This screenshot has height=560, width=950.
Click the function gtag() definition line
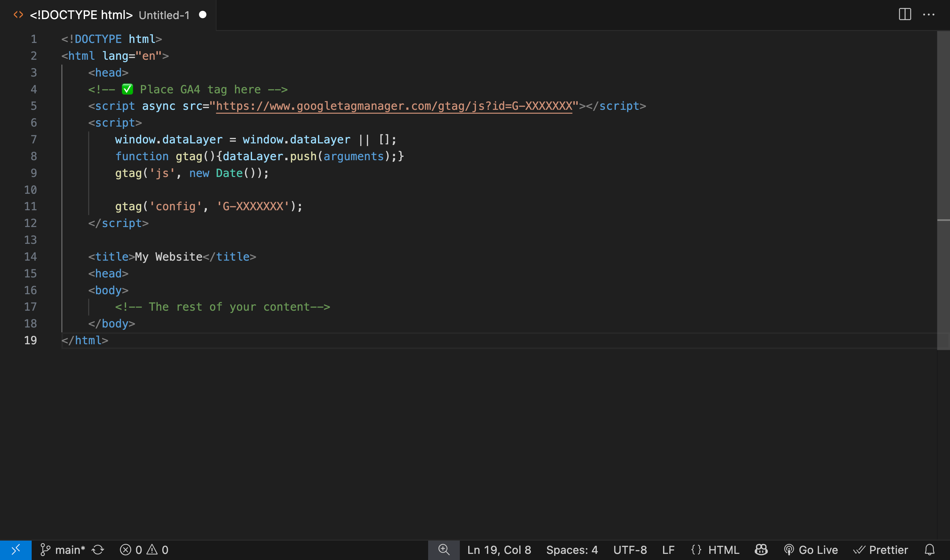click(x=259, y=156)
